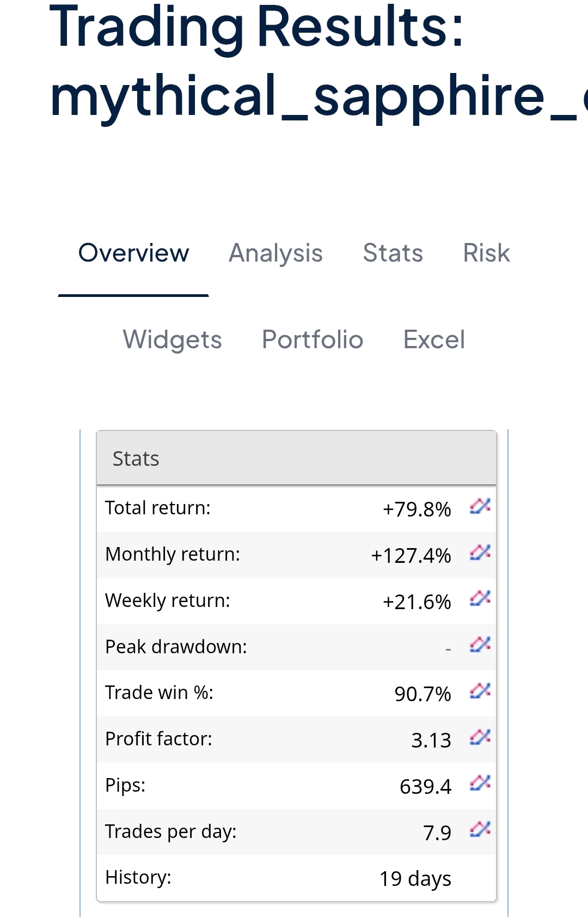This screenshot has height=917, width=588.
Task: Click the +79.8% total return value
Action: 417,509
